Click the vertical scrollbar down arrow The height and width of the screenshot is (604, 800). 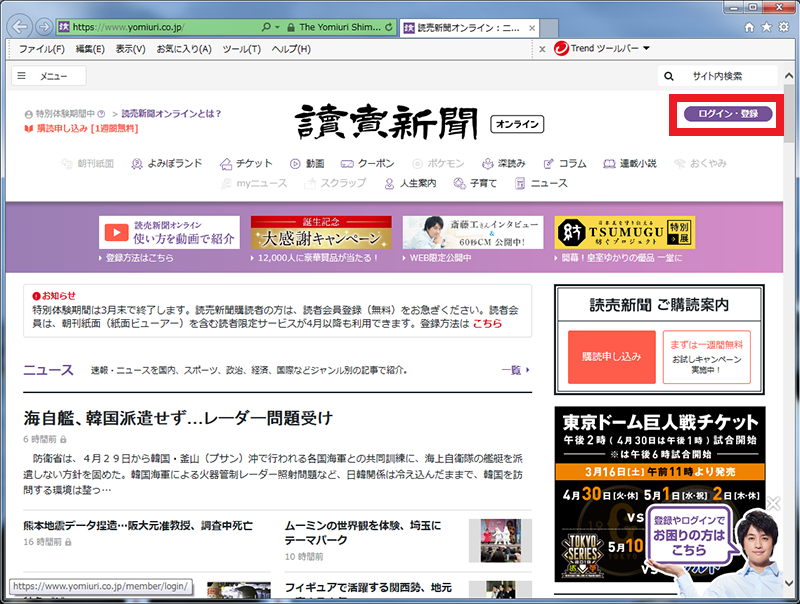[789, 583]
